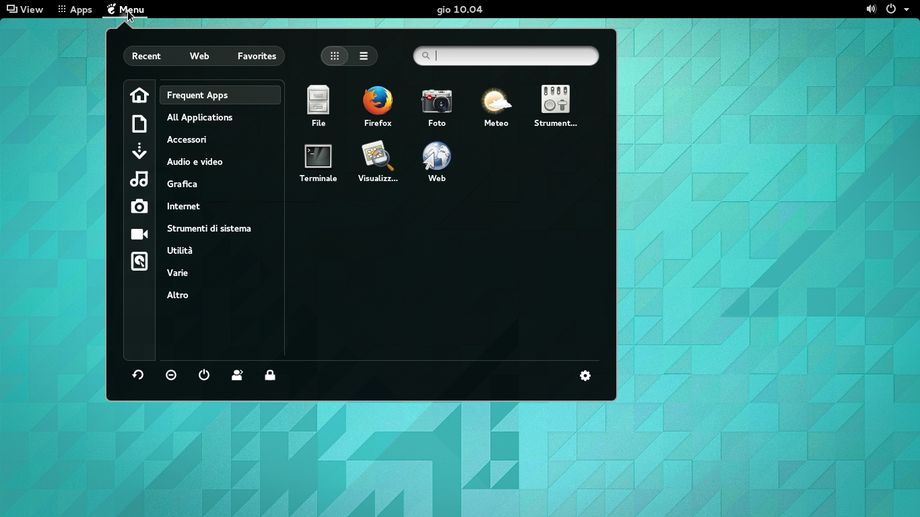This screenshot has width=920, height=517.
Task: Open the Downloads folder shortcut
Action: coord(139,151)
